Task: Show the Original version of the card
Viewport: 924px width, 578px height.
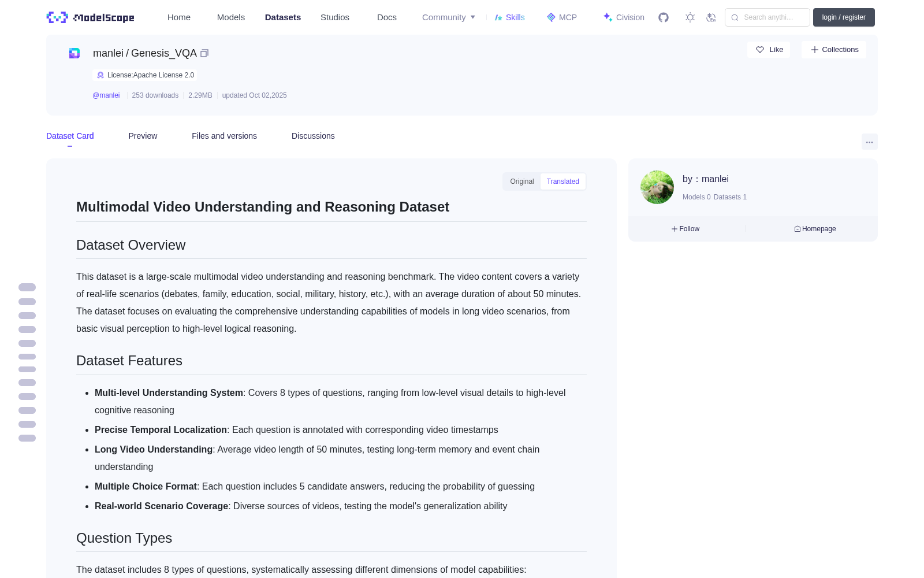Action: 522,181
